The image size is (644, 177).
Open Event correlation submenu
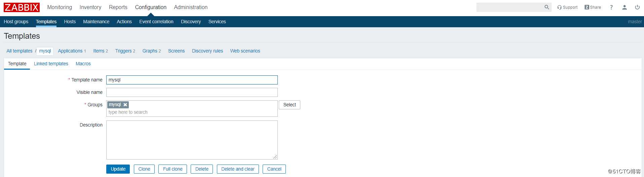[x=156, y=22]
